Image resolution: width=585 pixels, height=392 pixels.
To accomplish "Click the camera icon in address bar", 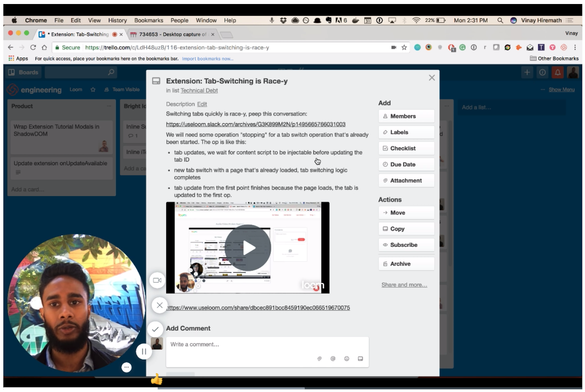I will (394, 48).
